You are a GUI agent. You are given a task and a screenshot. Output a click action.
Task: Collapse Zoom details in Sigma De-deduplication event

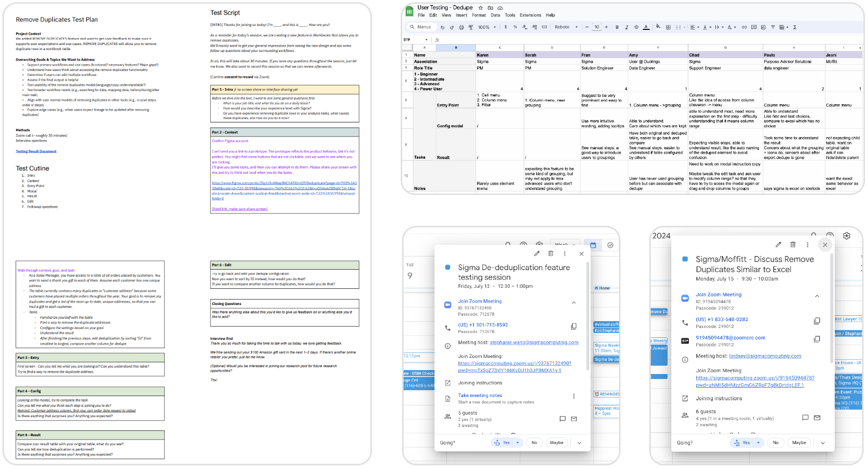(x=573, y=303)
